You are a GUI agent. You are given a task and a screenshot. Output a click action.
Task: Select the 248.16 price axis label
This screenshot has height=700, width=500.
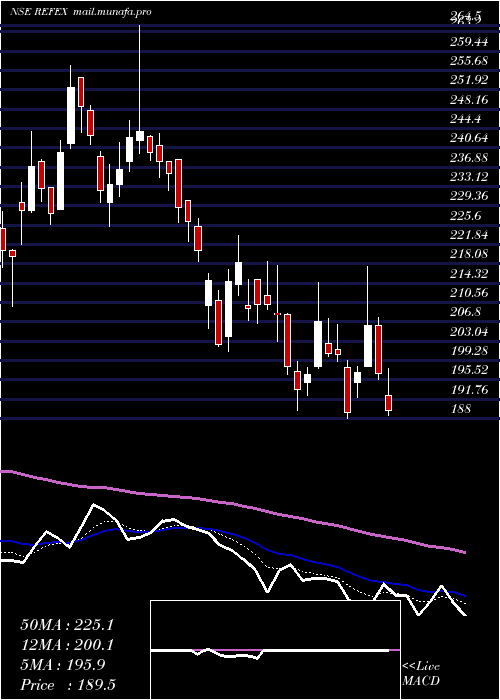point(468,100)
